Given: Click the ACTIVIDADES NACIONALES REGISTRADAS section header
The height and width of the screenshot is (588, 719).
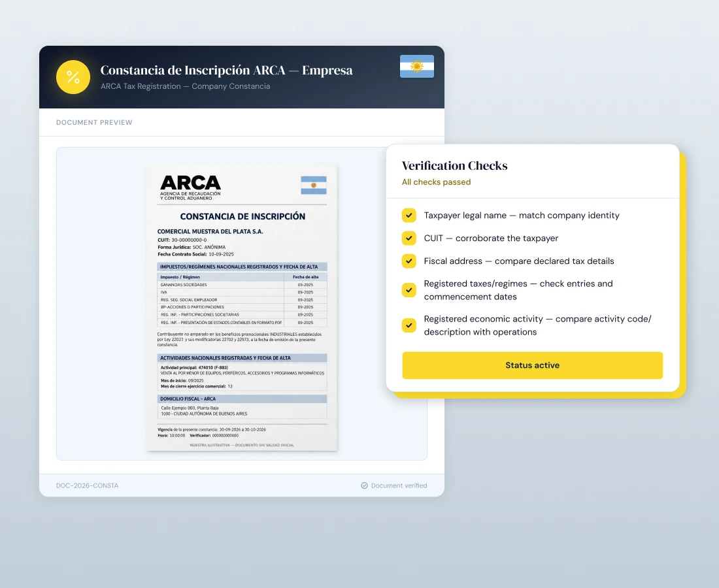Looking at the screenshot, I should [x=242, y=358].
